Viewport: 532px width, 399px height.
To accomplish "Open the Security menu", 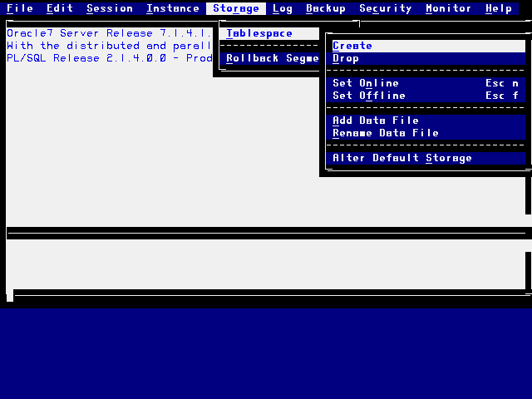I will pos(386,8).
